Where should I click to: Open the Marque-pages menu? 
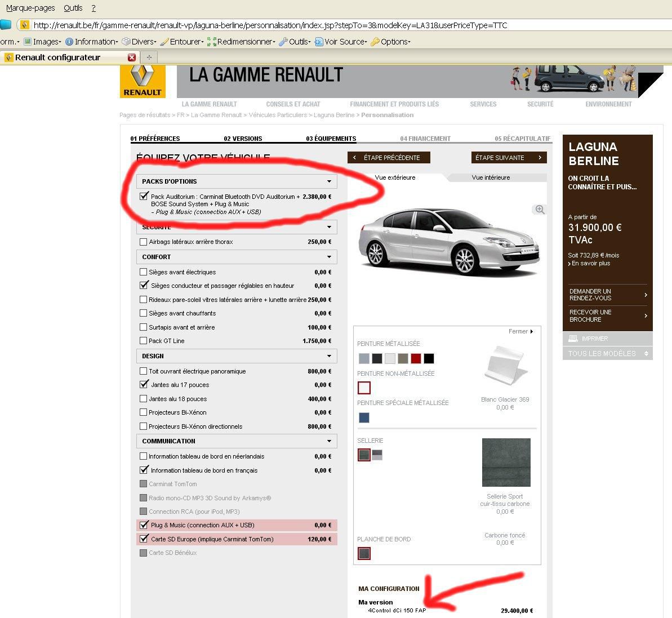pyautogui.click(x=30, y=8)
